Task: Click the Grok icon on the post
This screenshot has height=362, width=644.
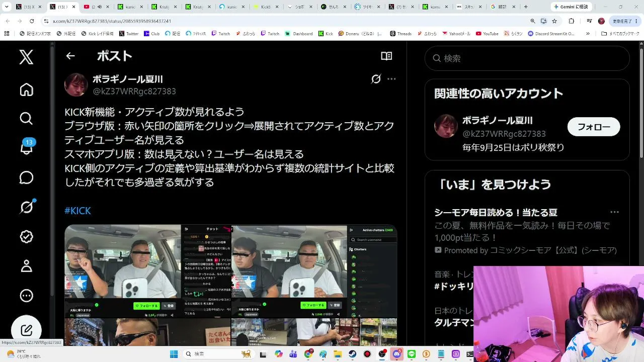Action: click(x=376, y=79)
